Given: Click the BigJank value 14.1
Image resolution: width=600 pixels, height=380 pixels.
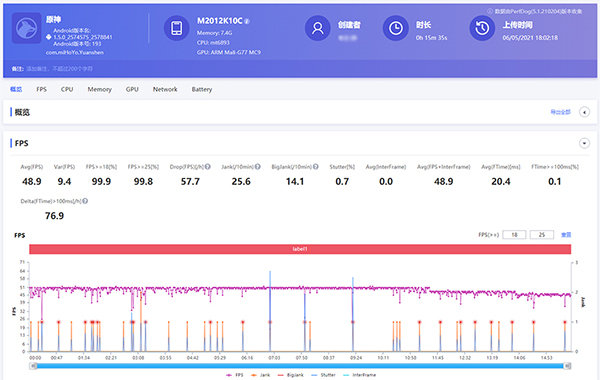Looking at the screenshot, I should 295,181.
